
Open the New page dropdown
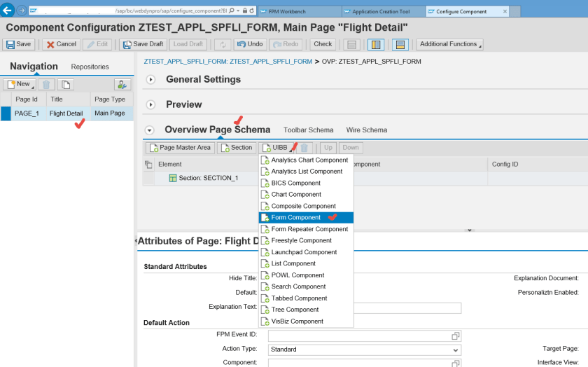point(20,84)
